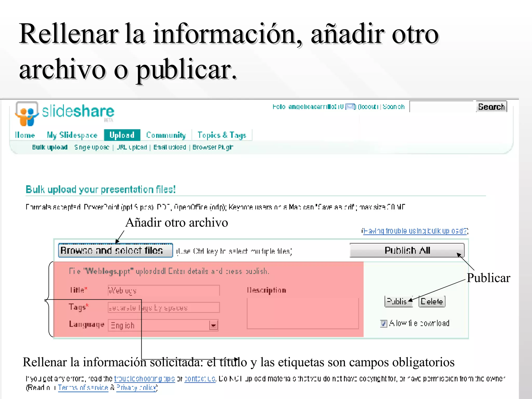532x399 pixels.
Task: Open the Privacy policy link
Action: [136, 388]
